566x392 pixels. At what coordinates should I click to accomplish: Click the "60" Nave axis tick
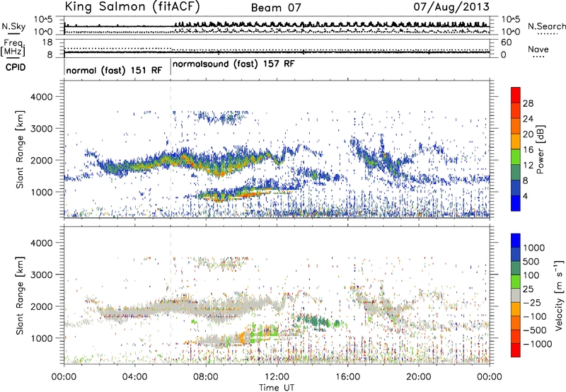(x=506, y=42)
